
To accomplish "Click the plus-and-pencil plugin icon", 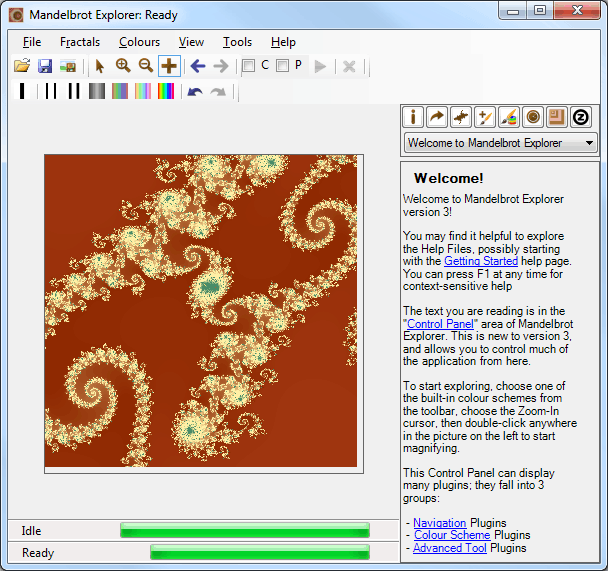I will coord(485,117).
